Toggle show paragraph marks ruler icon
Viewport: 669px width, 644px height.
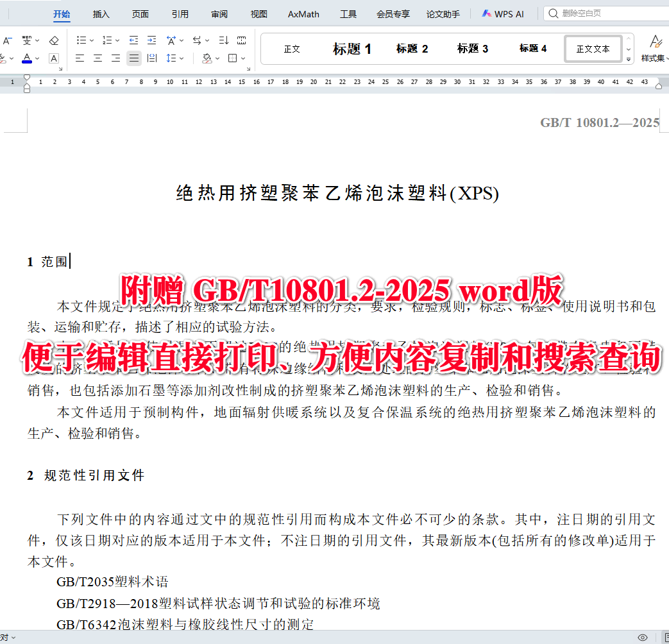pos(241,40)
